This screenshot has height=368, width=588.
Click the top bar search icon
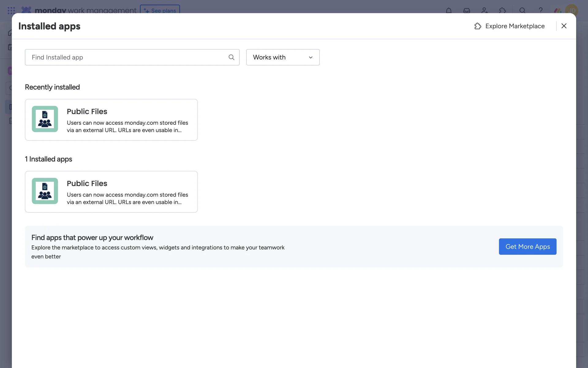522,10
